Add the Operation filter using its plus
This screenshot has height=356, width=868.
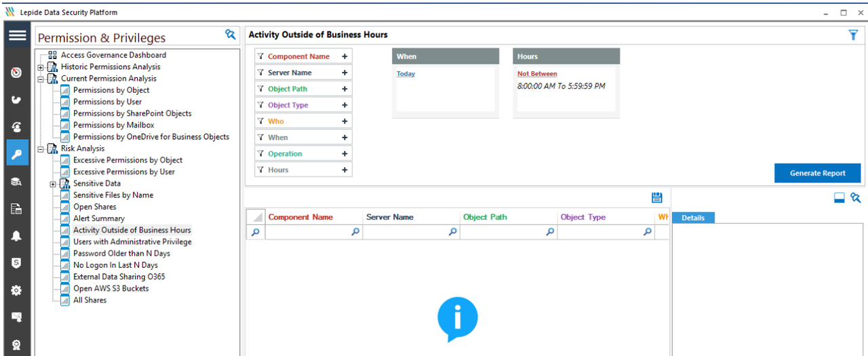[x=344, y=154]
